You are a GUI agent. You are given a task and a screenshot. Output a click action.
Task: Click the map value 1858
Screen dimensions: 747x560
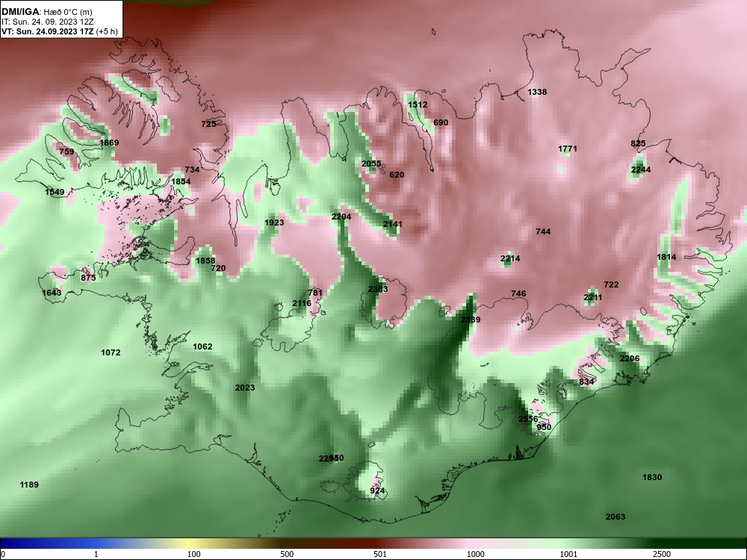pyautogui.click(x=205, y=261)
